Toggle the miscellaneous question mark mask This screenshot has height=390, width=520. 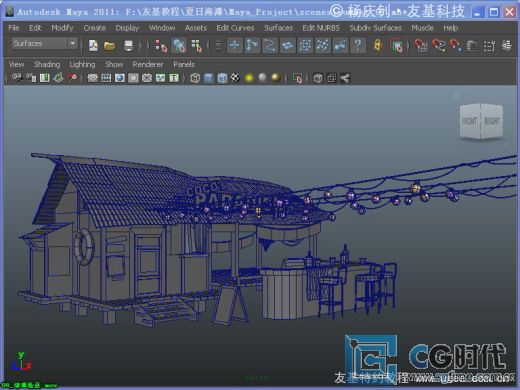pyautogui.click(x=358, y=45)
